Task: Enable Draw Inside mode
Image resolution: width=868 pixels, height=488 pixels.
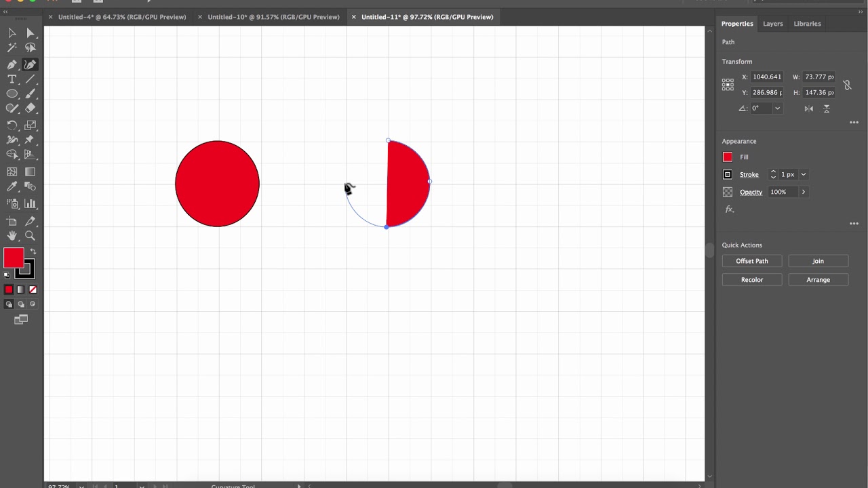Action: pos(33,304)
